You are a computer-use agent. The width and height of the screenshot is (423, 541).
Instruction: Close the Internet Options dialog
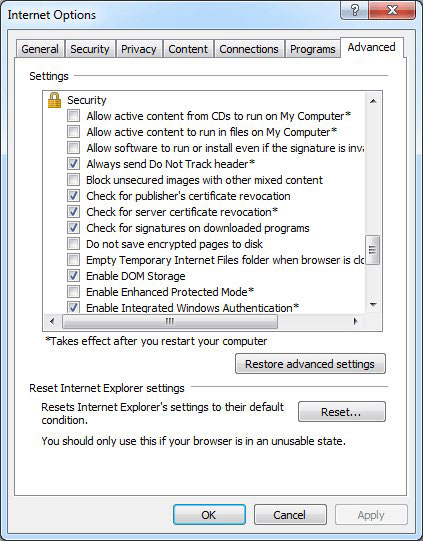point(392,11)
